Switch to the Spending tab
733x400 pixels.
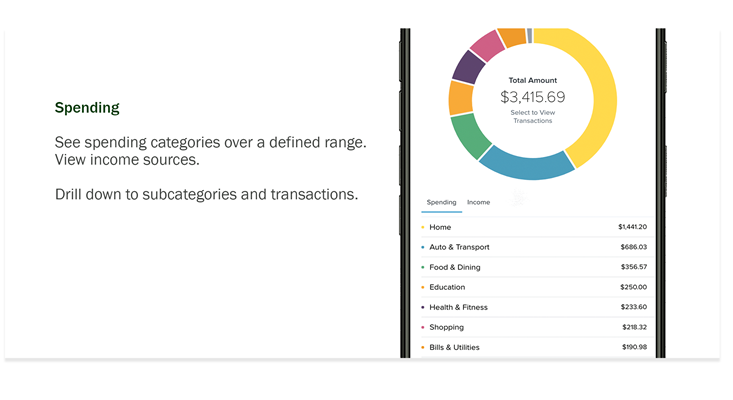[441, 202]
